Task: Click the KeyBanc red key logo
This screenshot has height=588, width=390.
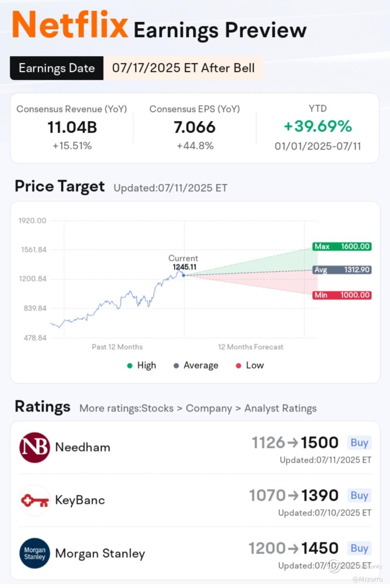Action: click(35, 500)
